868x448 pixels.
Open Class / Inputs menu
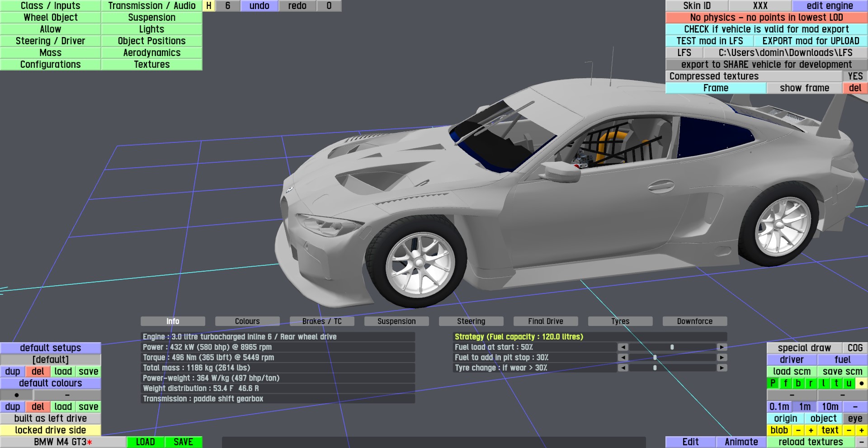coord(51,6)
